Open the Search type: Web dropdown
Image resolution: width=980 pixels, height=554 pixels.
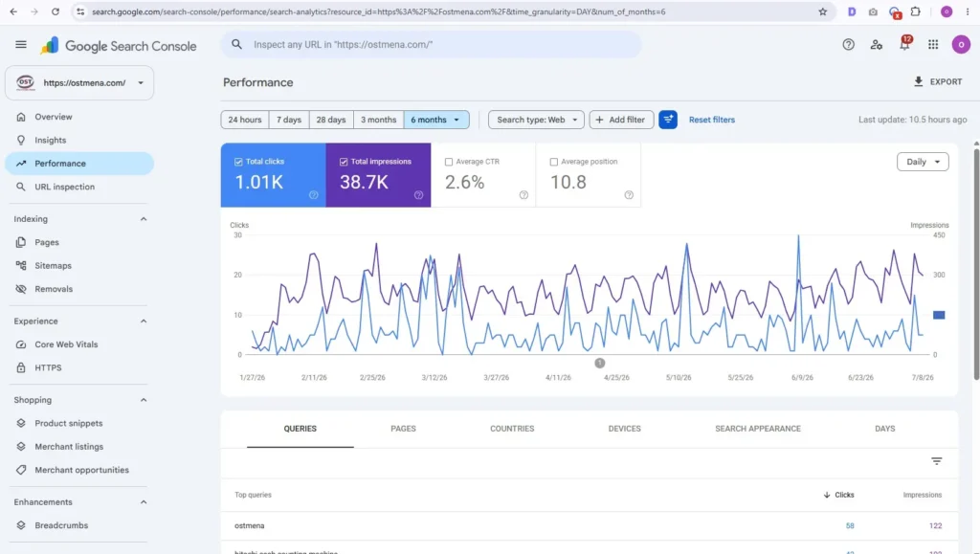tap(536, 120)
